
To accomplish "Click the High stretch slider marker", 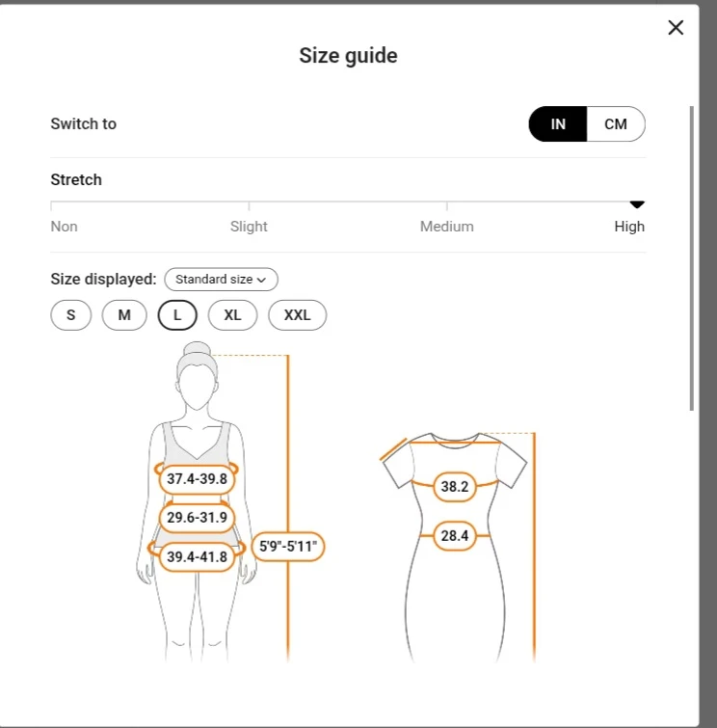I will click(x=636, y=203).
